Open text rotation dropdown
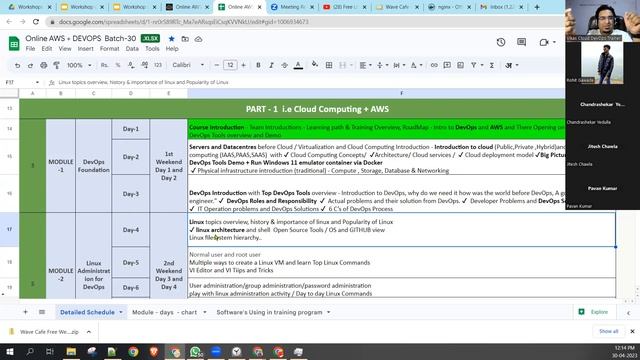The height and width of the screenshot is (360, 640). point(416,65)
